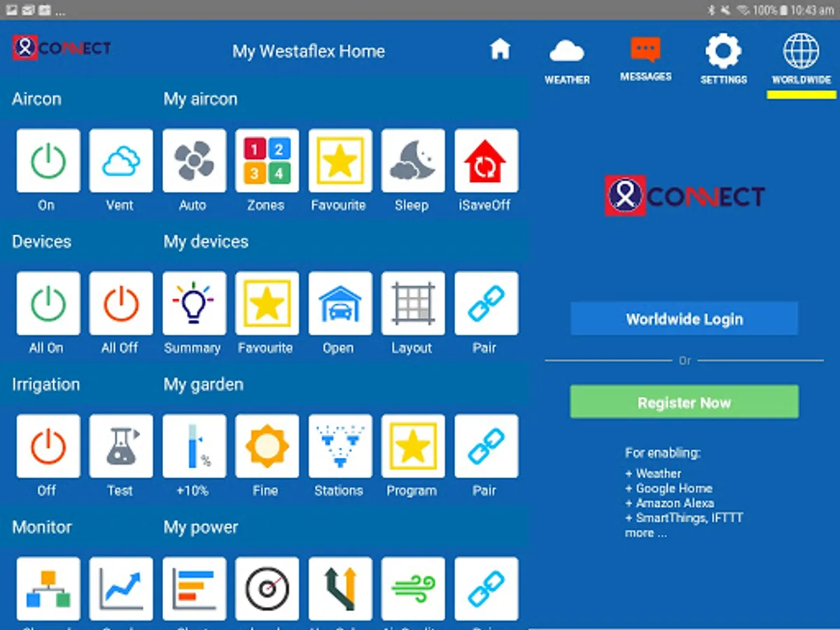The image size is (840, 630).
Task: Switch all devices on with All On
Action: click(x=48, y=303)
